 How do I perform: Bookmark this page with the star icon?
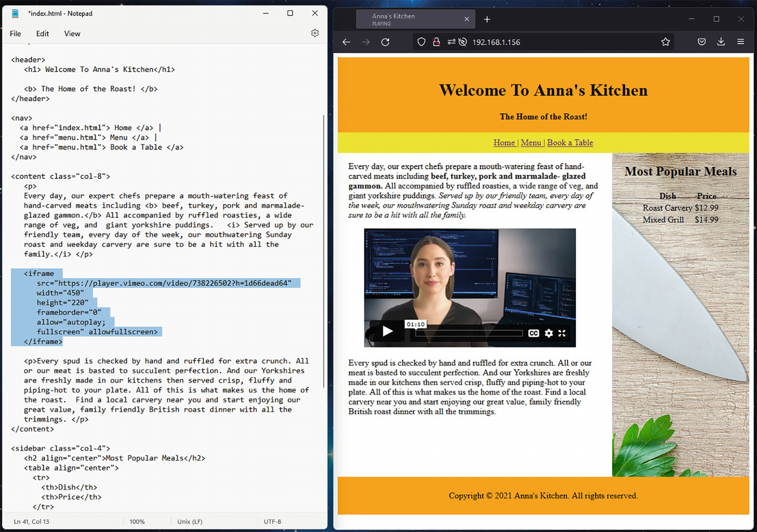[665, 42]
